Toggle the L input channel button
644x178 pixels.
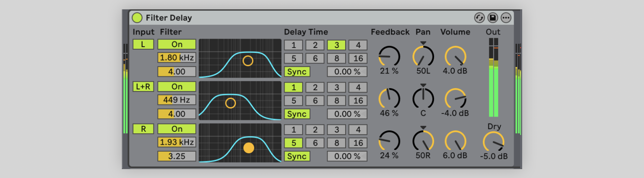143,44
